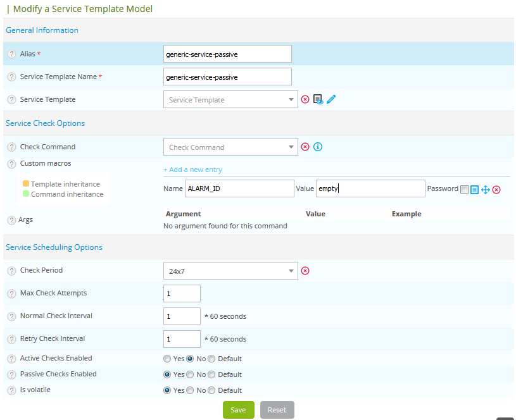Click help icon next to Alias
The width and height of the screenshot is (516, 420).
point(11,54)
